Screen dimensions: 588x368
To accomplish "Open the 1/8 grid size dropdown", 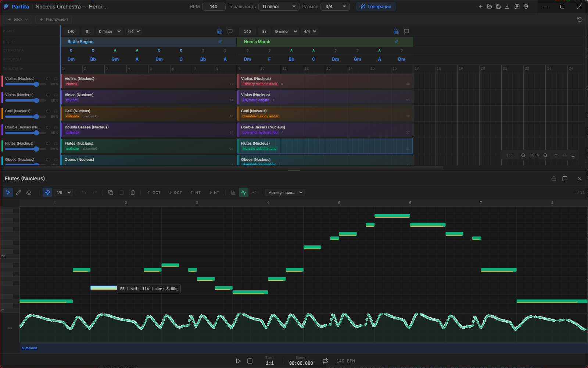I will (64, 192).
